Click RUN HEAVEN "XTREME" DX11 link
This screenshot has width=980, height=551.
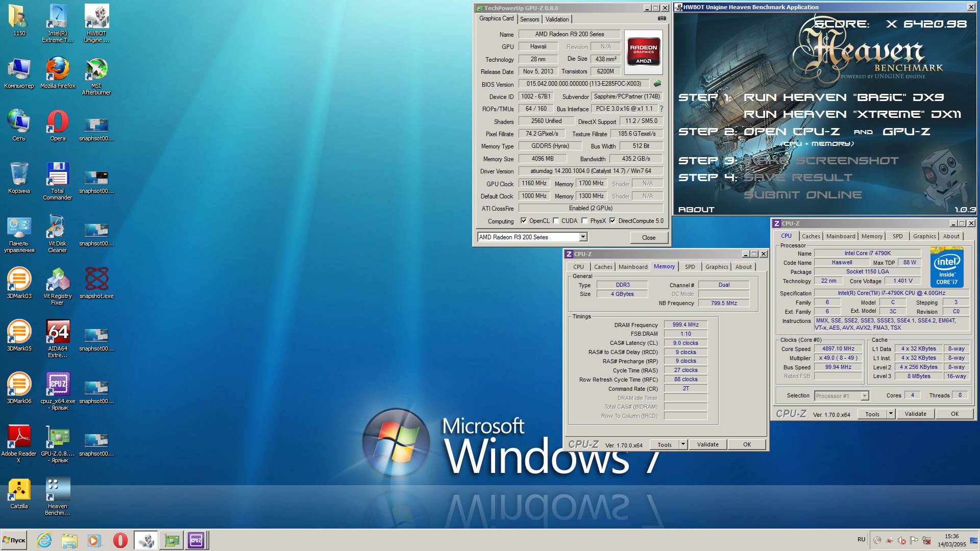(852, 114)
